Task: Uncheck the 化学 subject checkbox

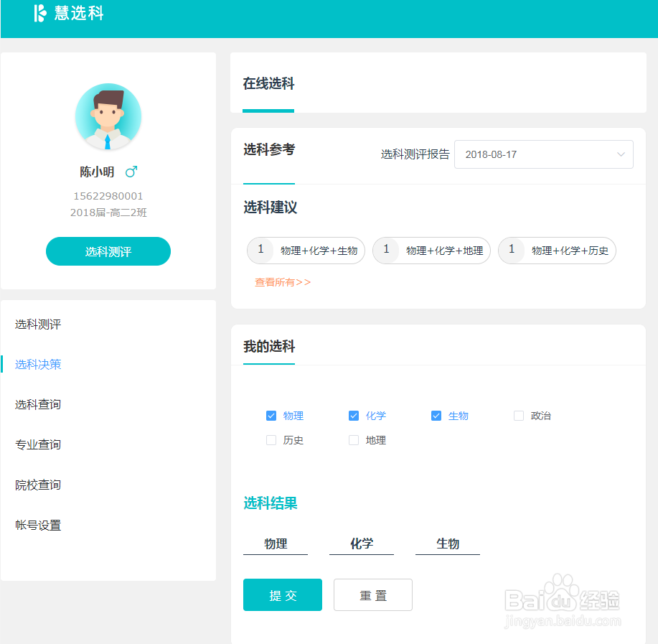Action: [x=354, y=415]
